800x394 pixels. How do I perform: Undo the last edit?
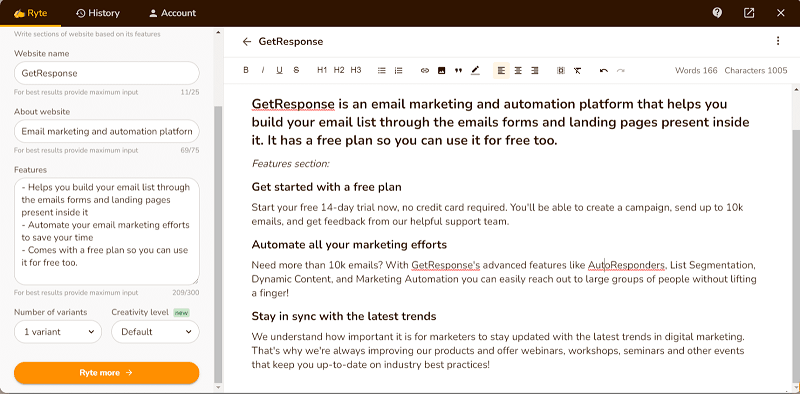[x=604, y=70]
